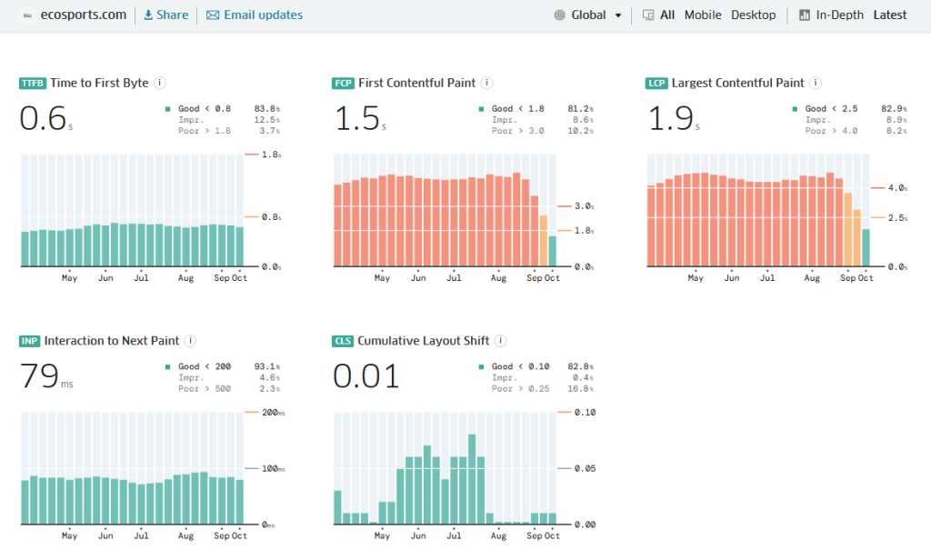Click Email updates link
The image size is (931, 560).
click(255, 15)
